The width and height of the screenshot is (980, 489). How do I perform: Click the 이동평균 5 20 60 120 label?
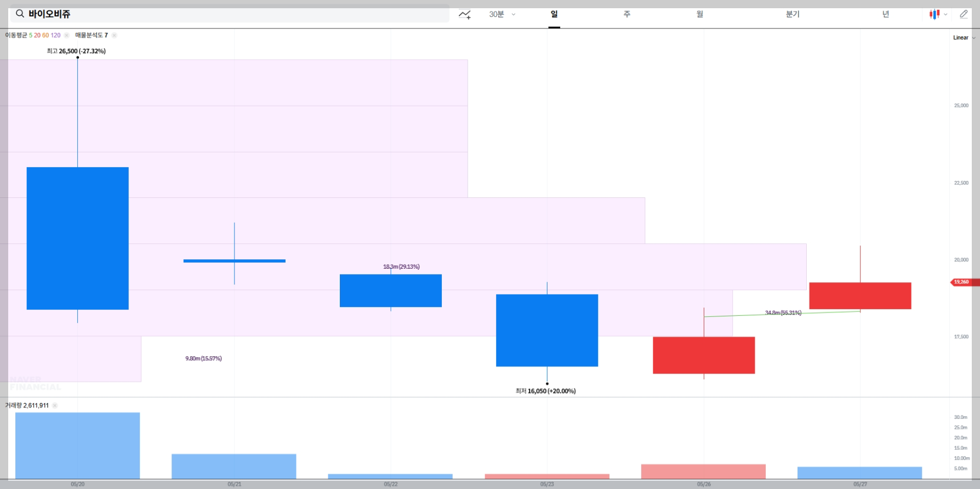click(33, 35)
